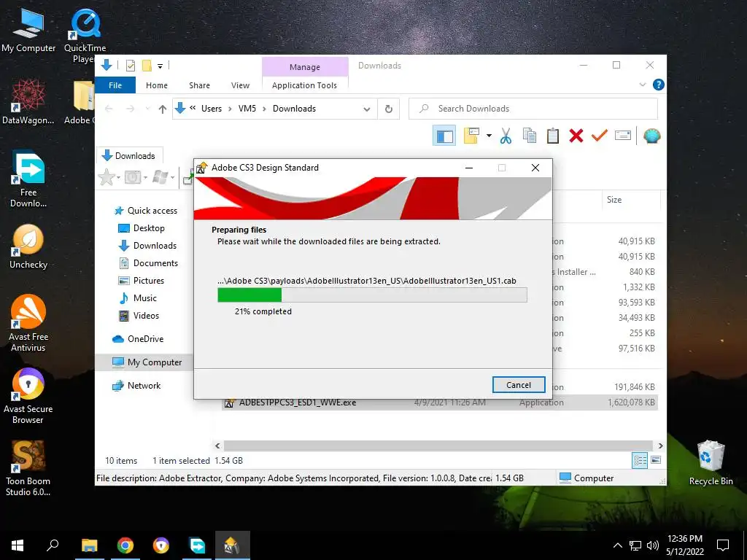Open the File menu tab
This screenshot has height=560, width=747.
click(115, 85)
